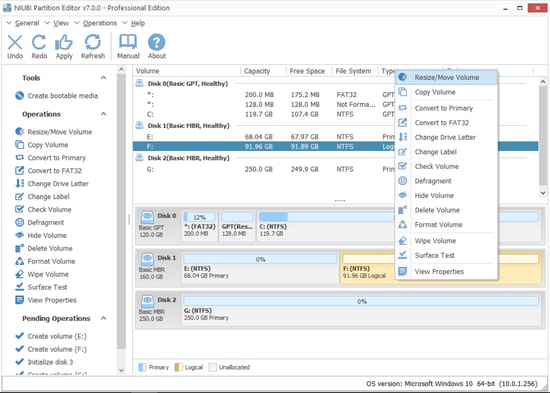The image size is (550, 393).
Task: Click the sidebar View Properties icon
Action: [x=20, y=300]
